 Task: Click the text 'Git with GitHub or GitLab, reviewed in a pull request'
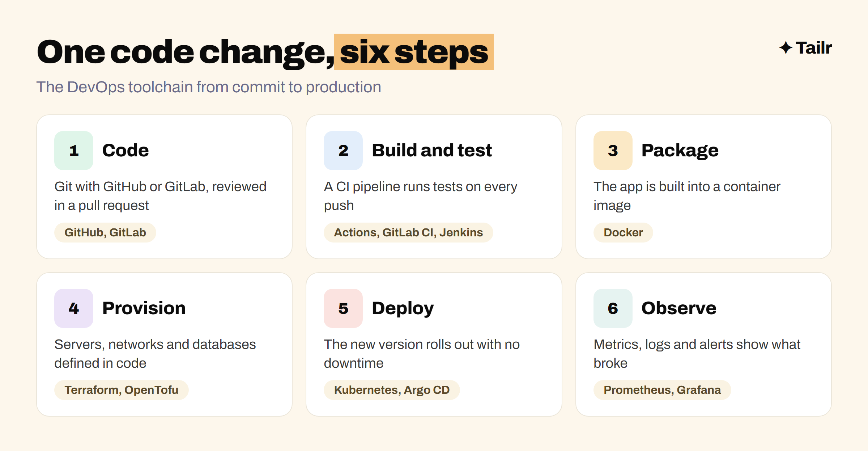(161, 196)
